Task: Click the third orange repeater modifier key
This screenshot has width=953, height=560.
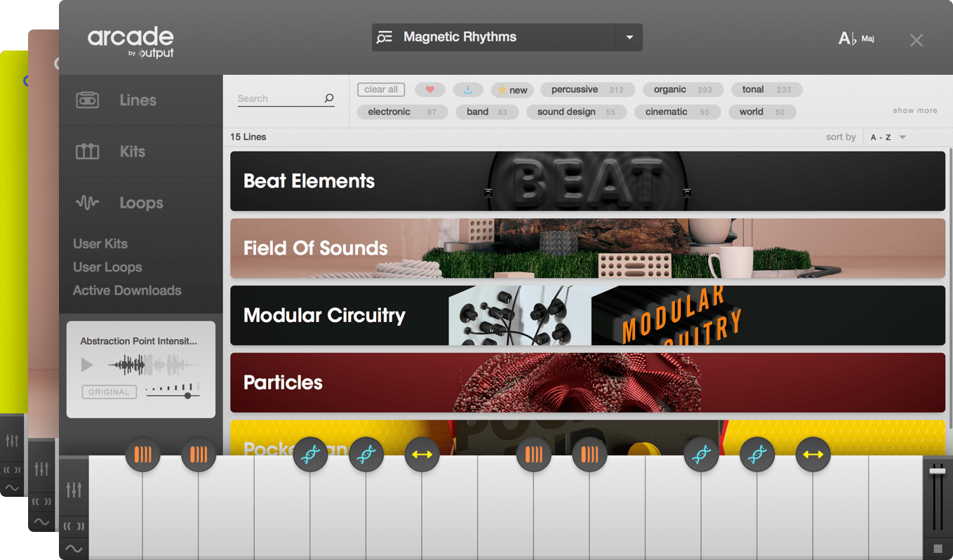Action: 534,455
